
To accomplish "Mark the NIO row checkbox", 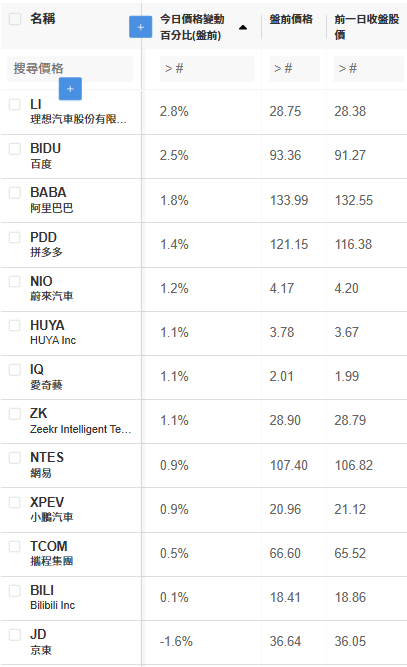I will (15, 281).
